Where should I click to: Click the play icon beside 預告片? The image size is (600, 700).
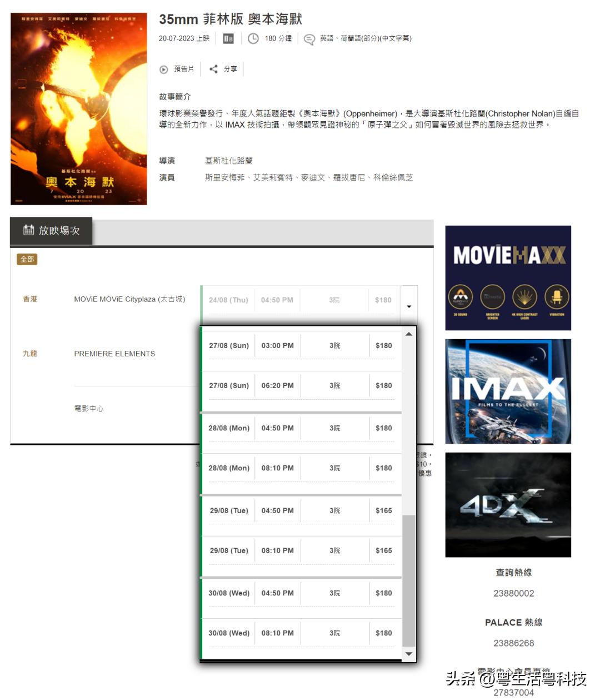163,69
